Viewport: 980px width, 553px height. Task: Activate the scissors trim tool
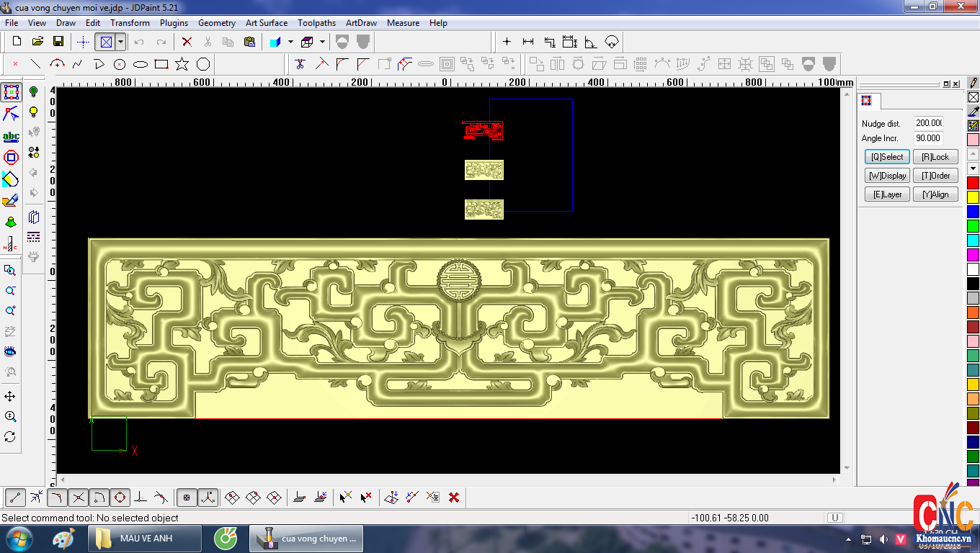pos(300,64)
